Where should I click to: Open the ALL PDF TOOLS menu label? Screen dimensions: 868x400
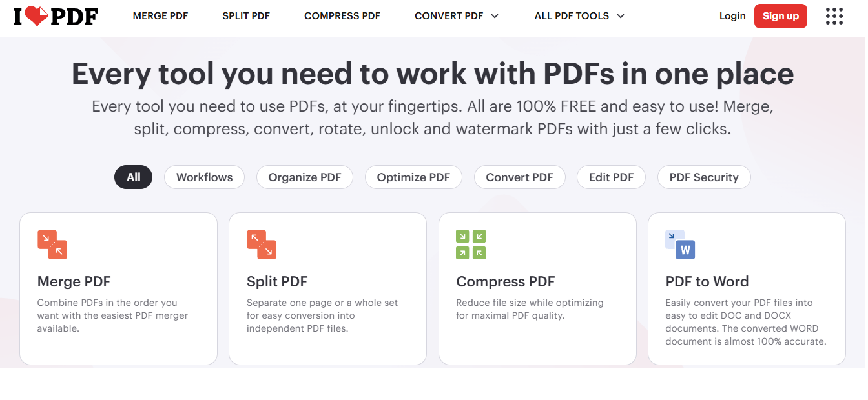coord(572,16)
